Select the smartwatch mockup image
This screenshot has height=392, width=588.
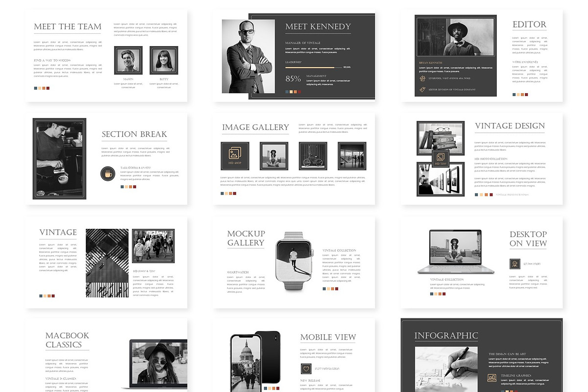click(294, 262)
